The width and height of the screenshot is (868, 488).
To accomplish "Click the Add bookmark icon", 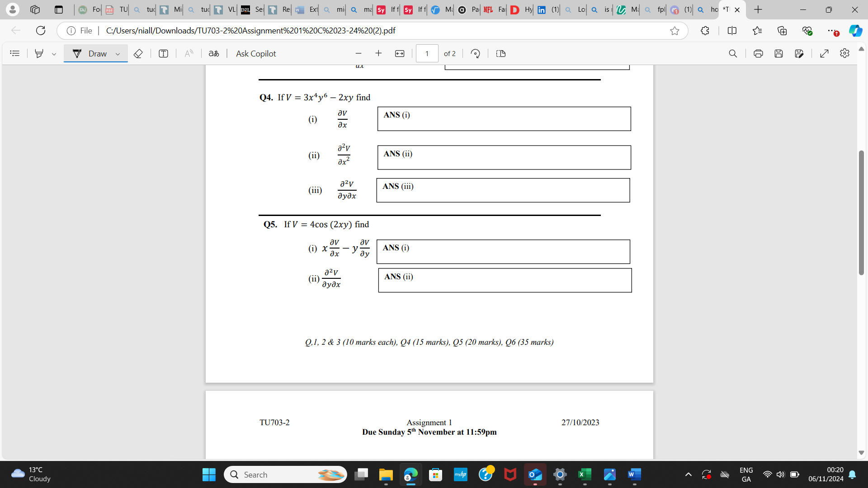I will coord(674,30).
